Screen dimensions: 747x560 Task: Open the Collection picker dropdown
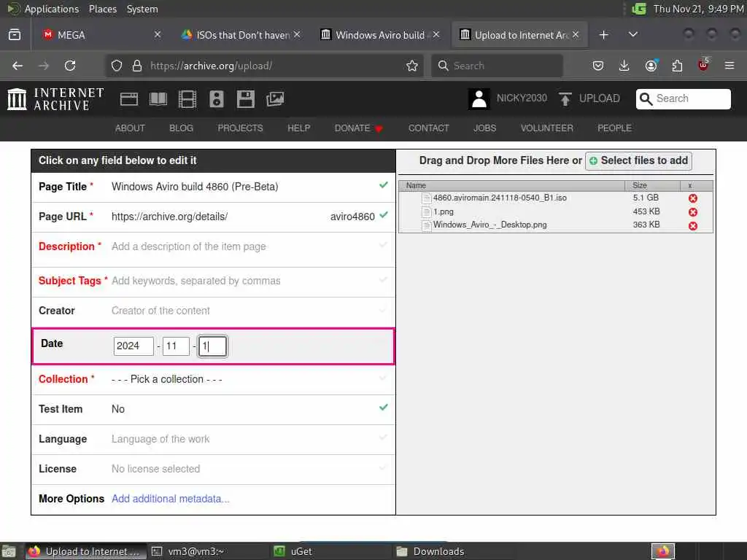[214, 379]
